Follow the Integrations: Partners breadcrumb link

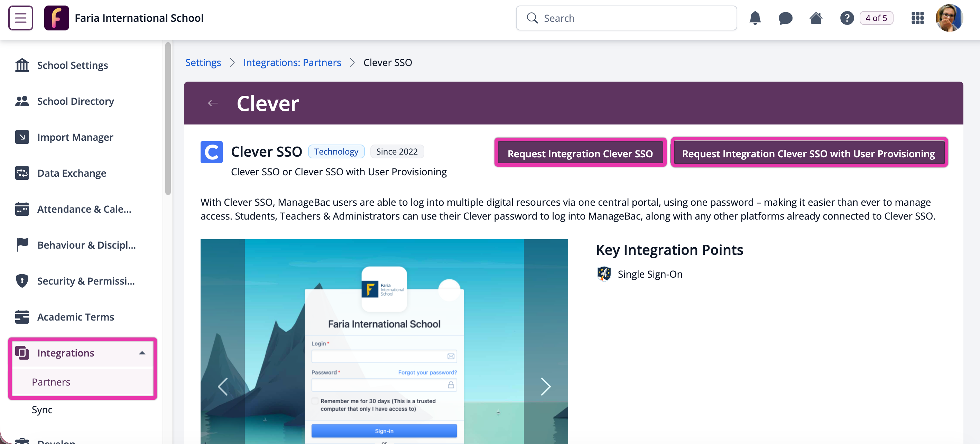pos(292,62)
